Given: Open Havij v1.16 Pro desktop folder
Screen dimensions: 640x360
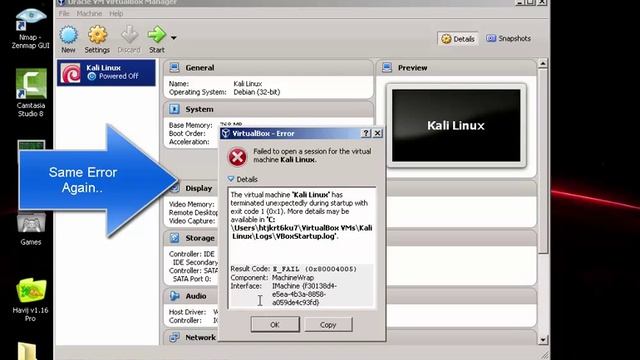Looking at the screenshot, I should click(x=31, y=300).
